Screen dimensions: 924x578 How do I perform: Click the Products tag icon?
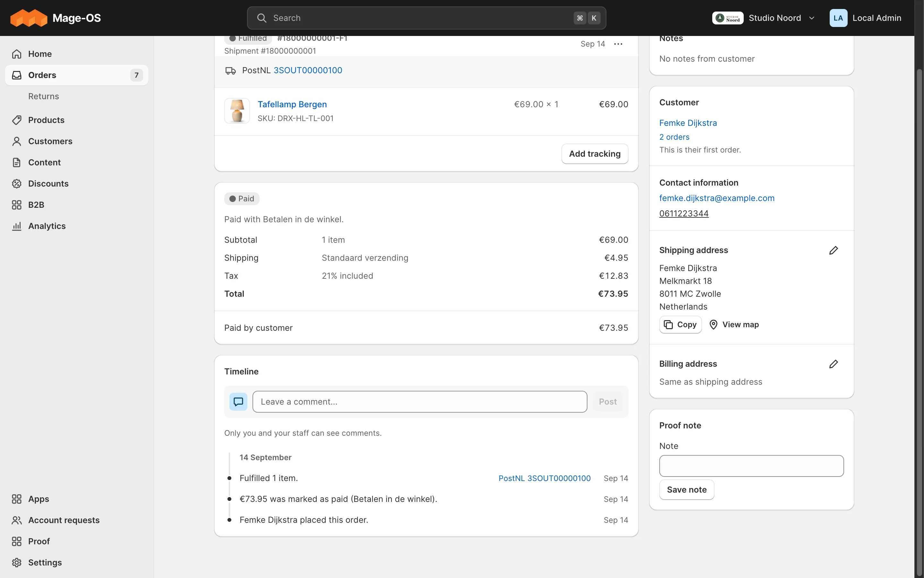coord(16,120)
